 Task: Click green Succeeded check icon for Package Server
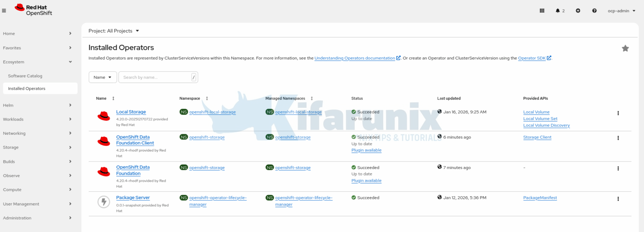[353, 198]
